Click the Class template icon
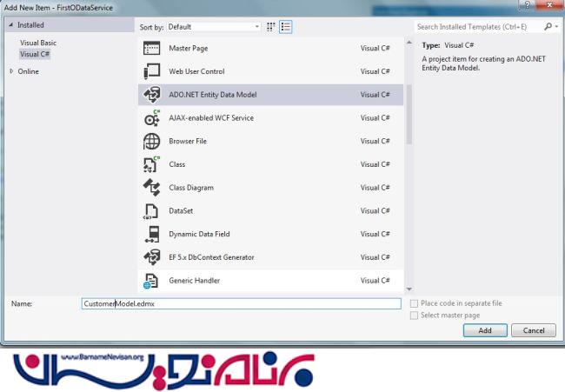 pos(151,164)
